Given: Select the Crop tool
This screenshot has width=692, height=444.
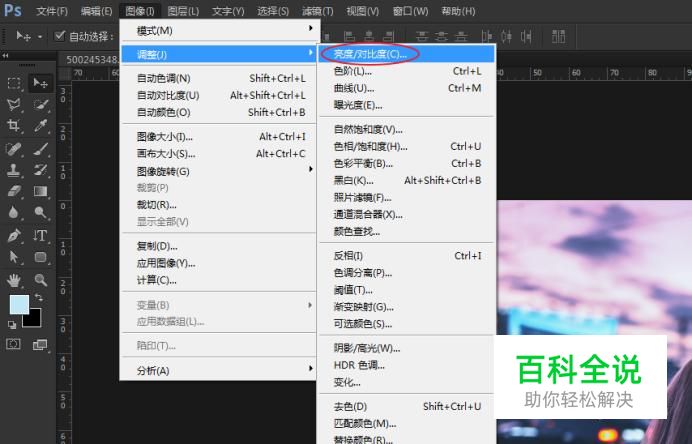Looking at the screenshot, I should pos(14,126).
